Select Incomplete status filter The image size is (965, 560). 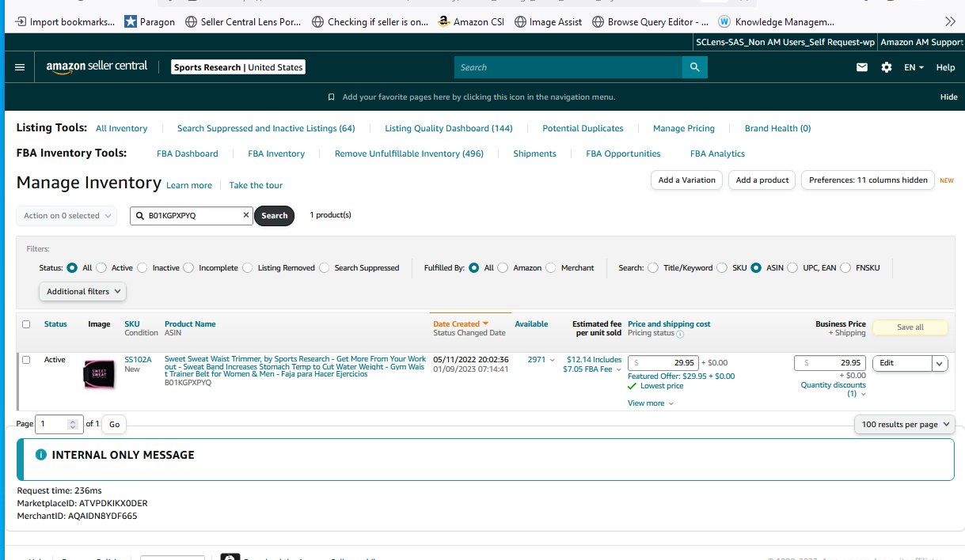(x=188, y=267)
